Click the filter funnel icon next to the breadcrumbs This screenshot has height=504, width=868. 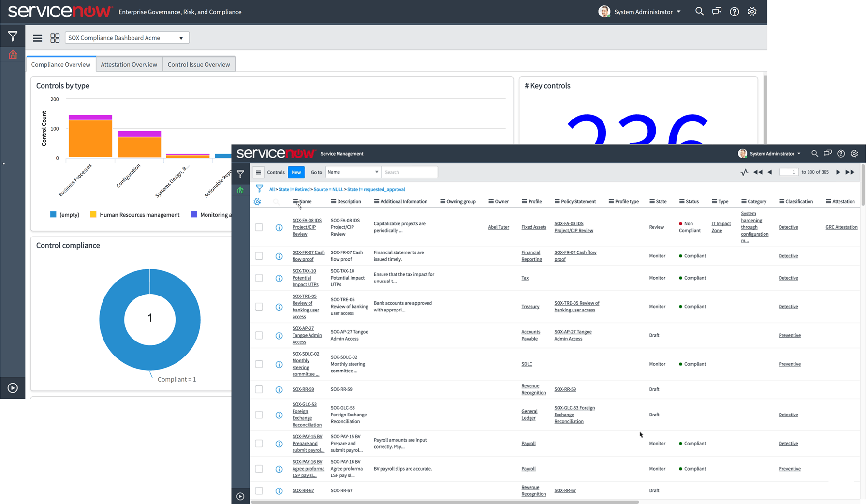pyautogui.click(x=259, y=188)
